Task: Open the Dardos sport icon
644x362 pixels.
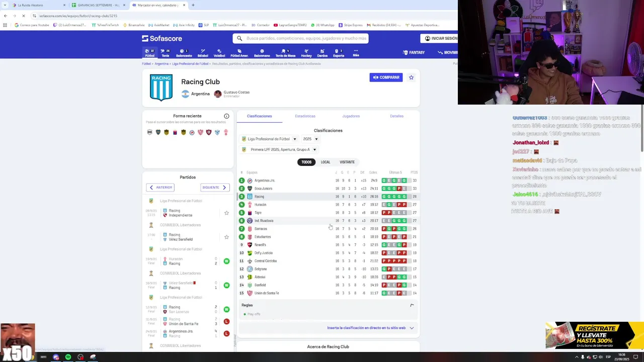Action: [x=322, y=53]
